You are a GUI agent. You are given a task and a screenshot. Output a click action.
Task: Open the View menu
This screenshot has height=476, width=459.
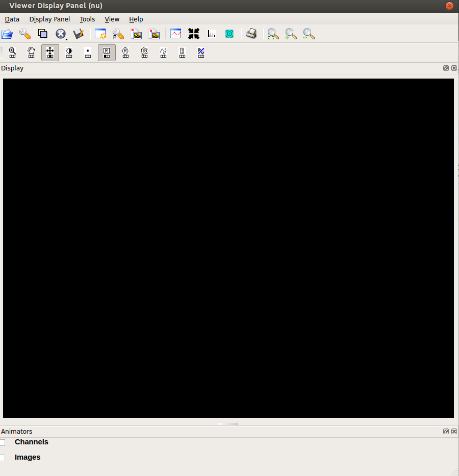(x=112, y=19)
